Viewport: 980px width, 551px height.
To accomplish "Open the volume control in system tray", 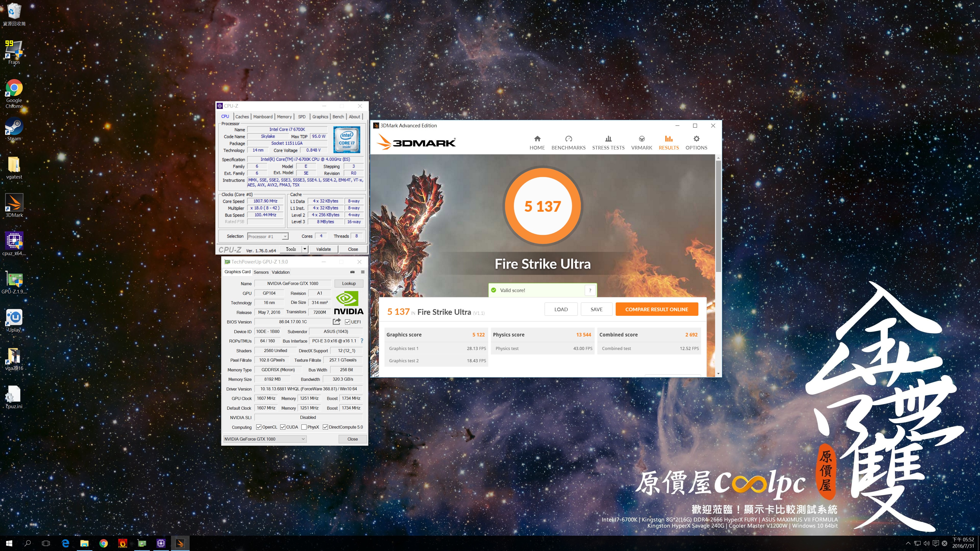I will (x=926, y=543).
